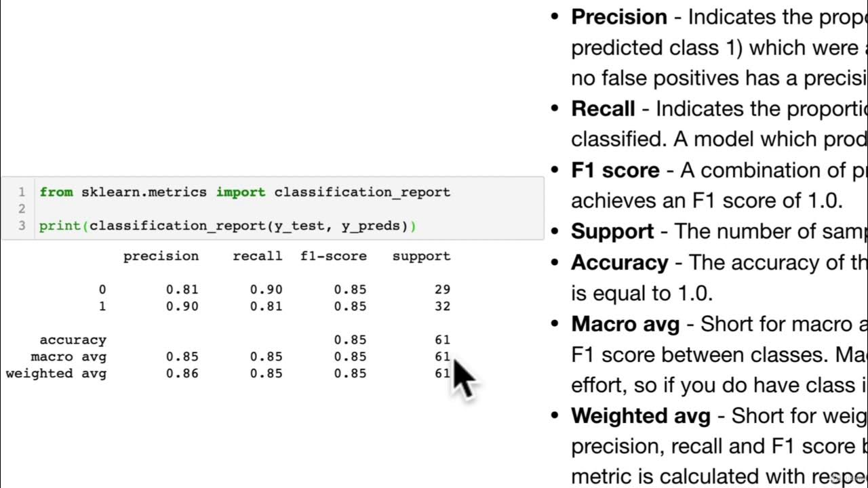Screen dimensions: 868x488
Task: Click the 'precision' column header in the output
Action: (x=161, y=256)
